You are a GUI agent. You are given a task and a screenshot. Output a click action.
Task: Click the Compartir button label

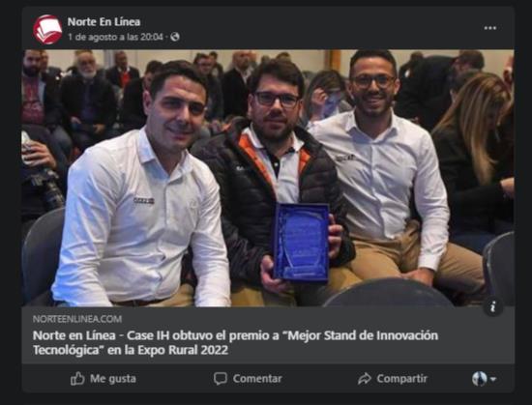coord(401,379)
